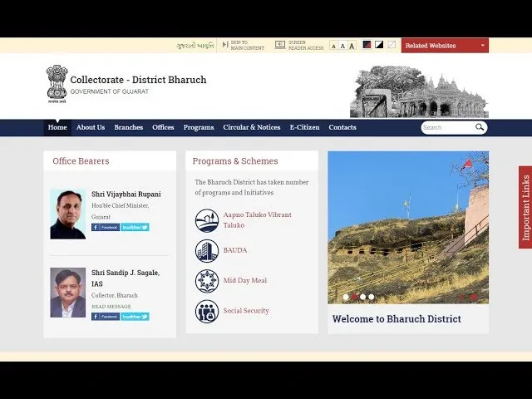
Task: Click the Aapno Taluko Vibrant Taluko icon
Action: pyautogui.click(x=207, y=220)
